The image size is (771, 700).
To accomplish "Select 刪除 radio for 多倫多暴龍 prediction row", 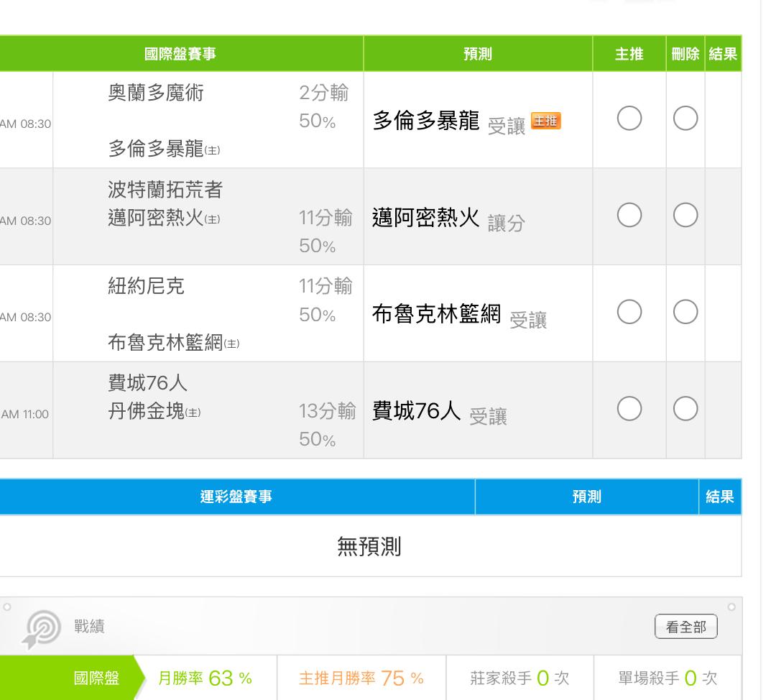I will [x=685, y=118].
